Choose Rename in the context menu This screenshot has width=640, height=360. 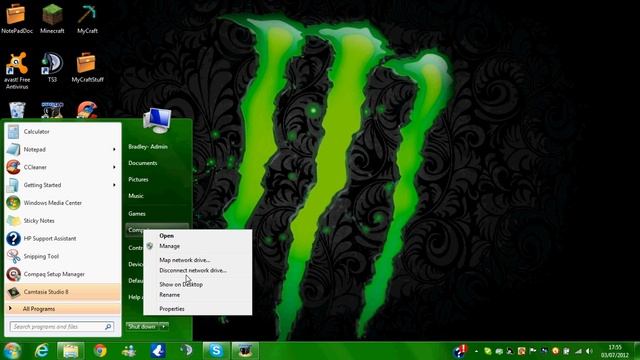tap(169, 295)
